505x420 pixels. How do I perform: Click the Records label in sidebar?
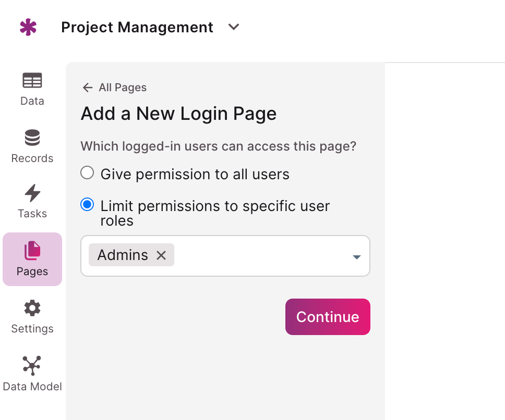pos(32,158)
